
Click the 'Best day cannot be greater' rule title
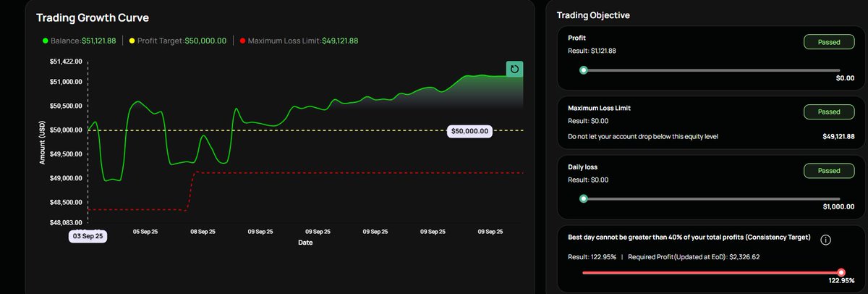[689, 237]
